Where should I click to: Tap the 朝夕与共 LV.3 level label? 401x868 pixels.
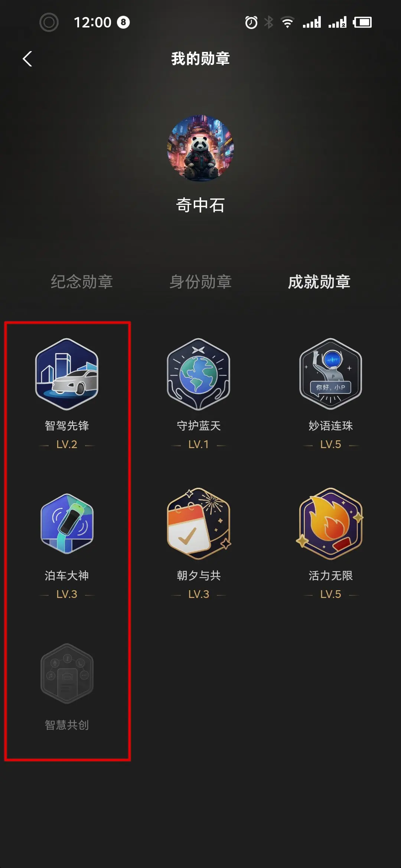(199, 594)
